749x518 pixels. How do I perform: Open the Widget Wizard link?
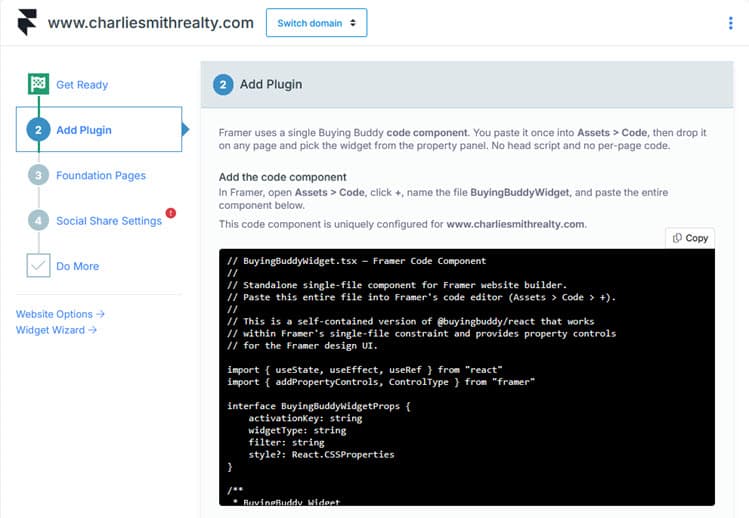(56, 330)
